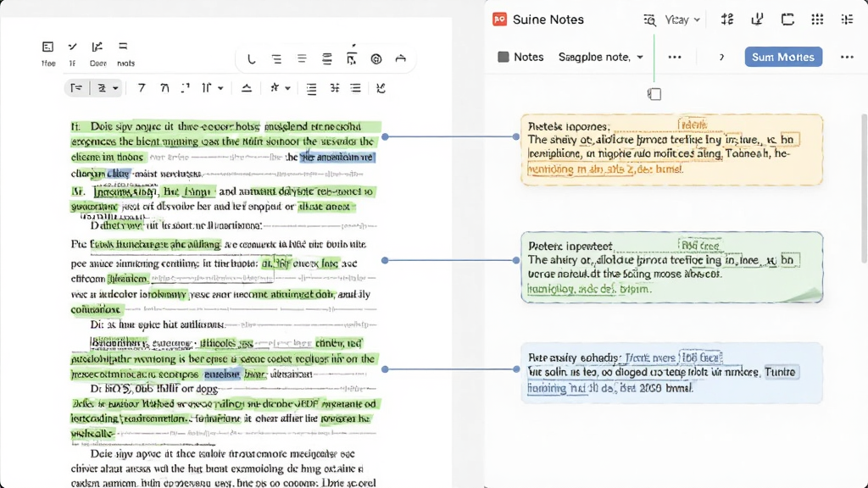Click the tag label in orange note header
868x488 pixels.
pos(693,125)
